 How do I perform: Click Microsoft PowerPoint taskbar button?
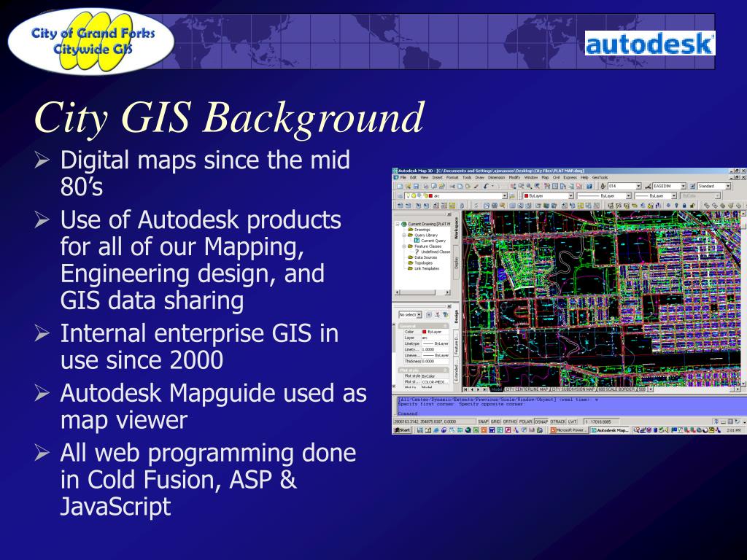coord(569,430)
